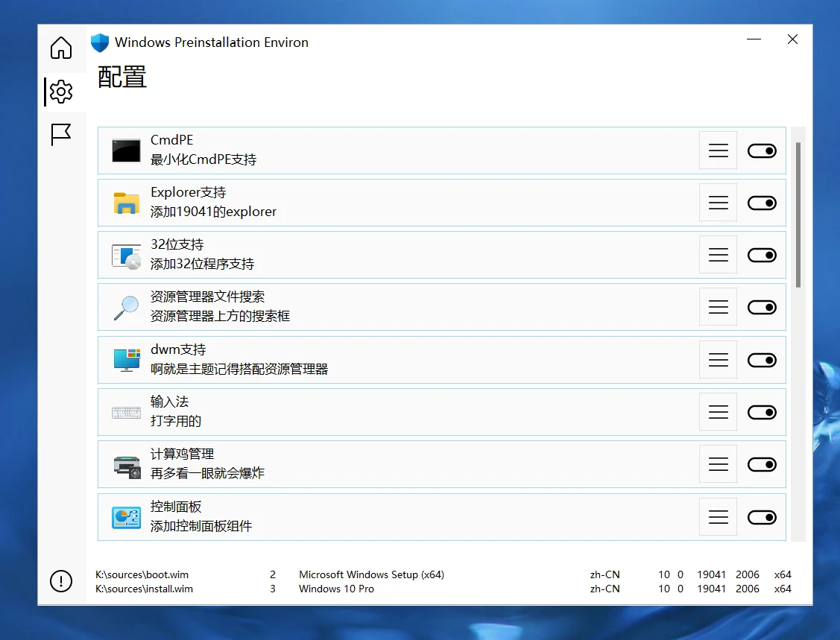Toggle the 资源管理器文件搜索 switch
This screenshot has height=640, width=840.
[762, 308]
